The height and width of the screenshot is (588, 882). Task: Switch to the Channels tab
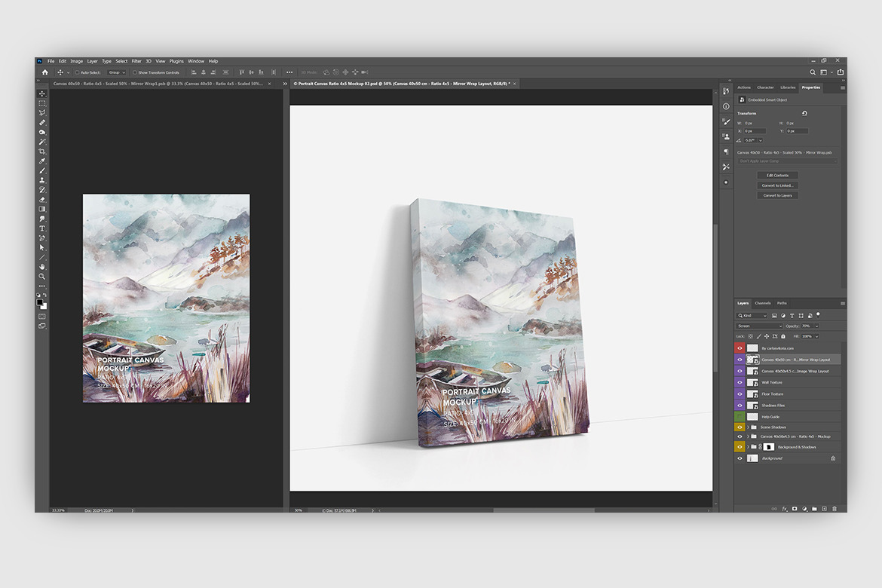point(763,303)
